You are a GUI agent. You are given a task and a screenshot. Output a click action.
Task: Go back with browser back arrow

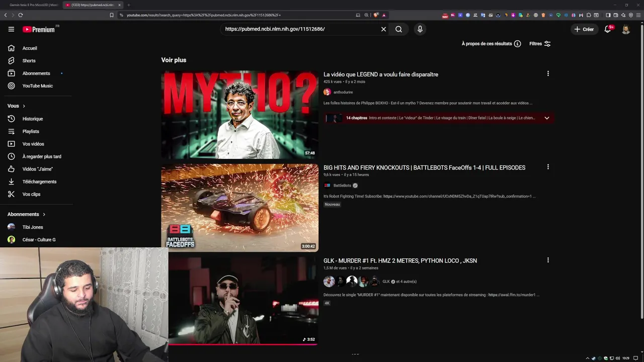click(x=6, y=15)
